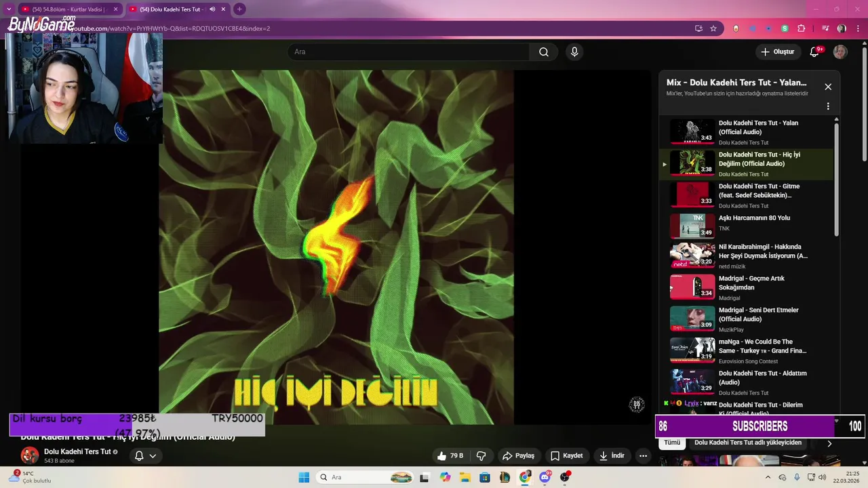
Task: Open League of Legends from the taskbar
Action: [x=505, y=477]
